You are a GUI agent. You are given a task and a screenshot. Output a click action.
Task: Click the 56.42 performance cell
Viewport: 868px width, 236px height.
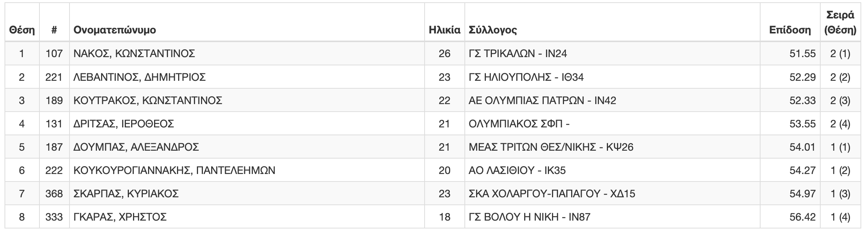(803, 217)
